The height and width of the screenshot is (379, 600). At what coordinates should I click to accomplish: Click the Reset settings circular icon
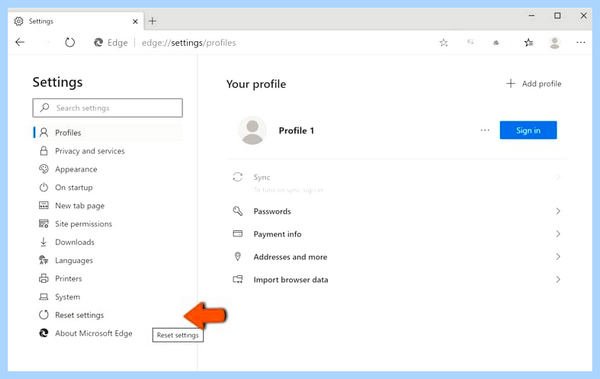[x=44, y=315]
